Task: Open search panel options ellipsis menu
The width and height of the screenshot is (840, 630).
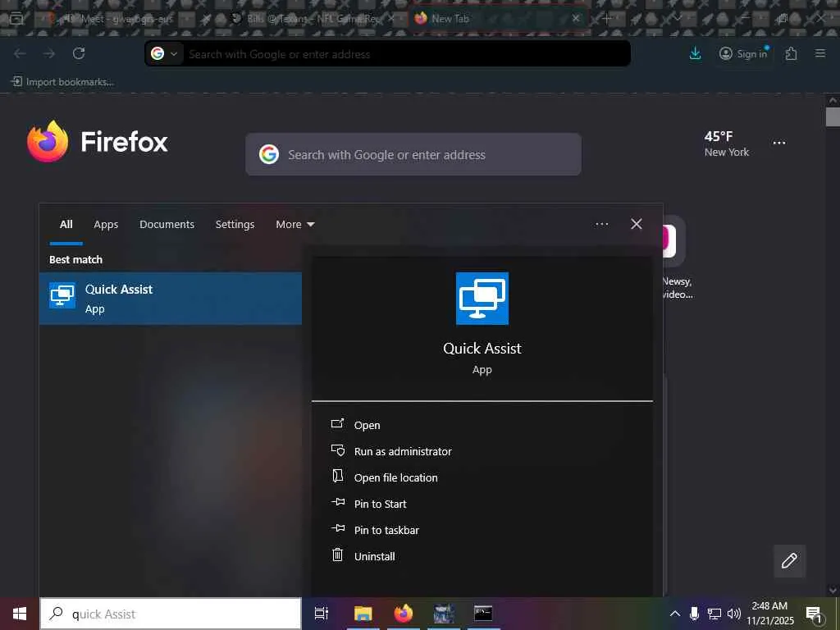Action: pyautogui.click(x=601, y=224)
